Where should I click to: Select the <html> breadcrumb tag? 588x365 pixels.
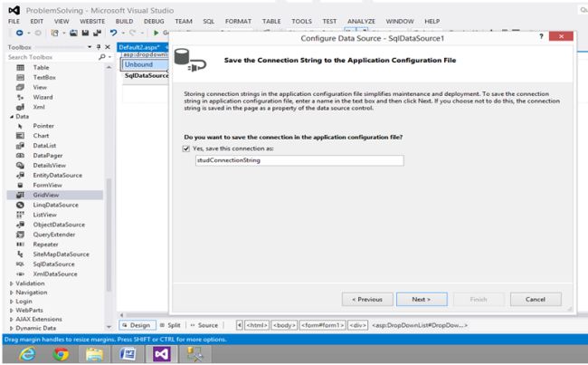pos(257,325)
